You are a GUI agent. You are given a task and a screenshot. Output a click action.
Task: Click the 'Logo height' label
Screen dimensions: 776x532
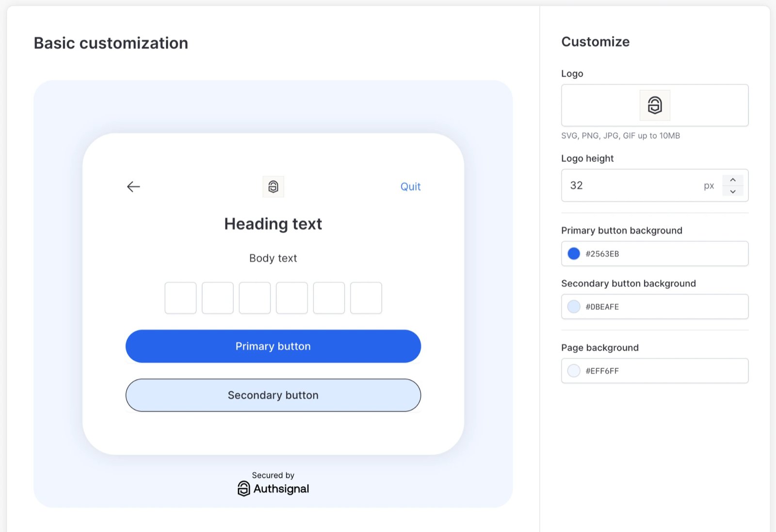pyautogui.click(x=587, y=159)
